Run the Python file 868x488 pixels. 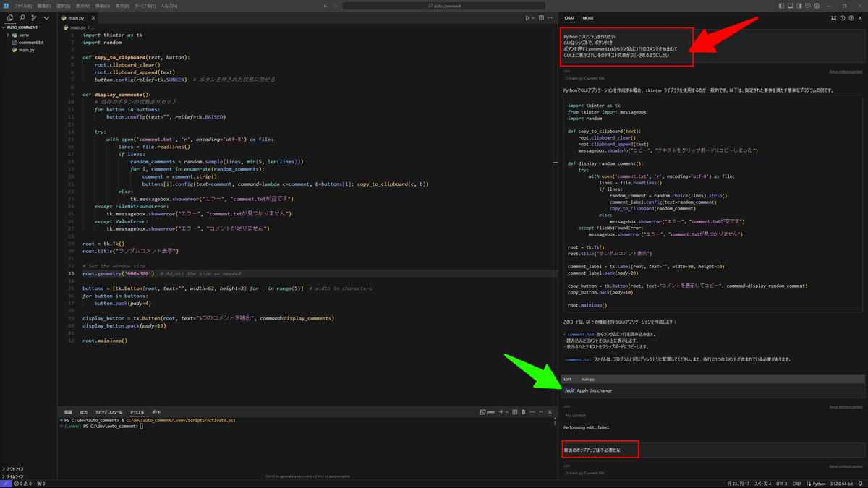pyautogui.click(x=528, y=18)
